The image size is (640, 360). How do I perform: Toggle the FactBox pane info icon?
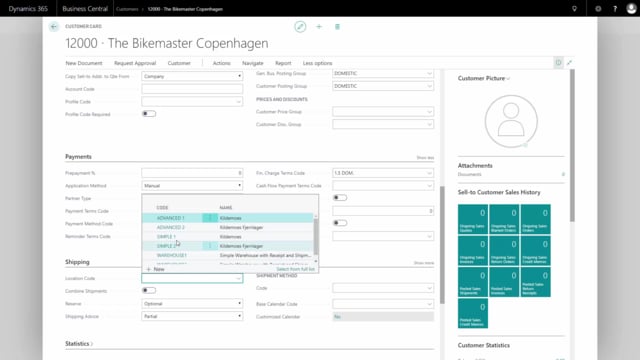(558, 63)
